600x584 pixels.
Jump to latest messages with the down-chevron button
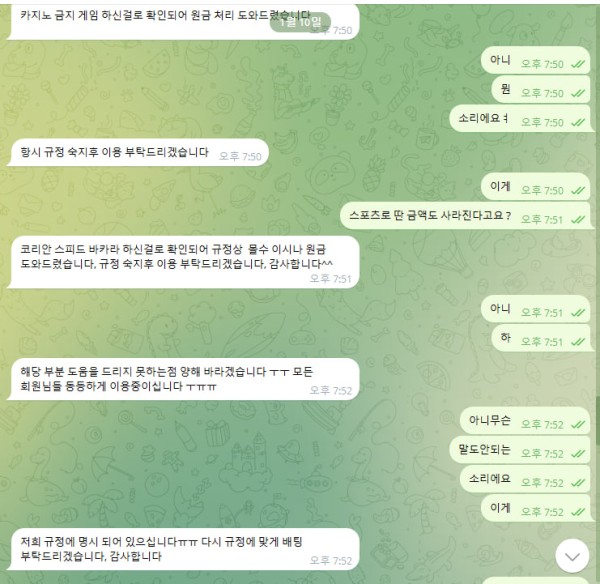click(x=572, y=556)
